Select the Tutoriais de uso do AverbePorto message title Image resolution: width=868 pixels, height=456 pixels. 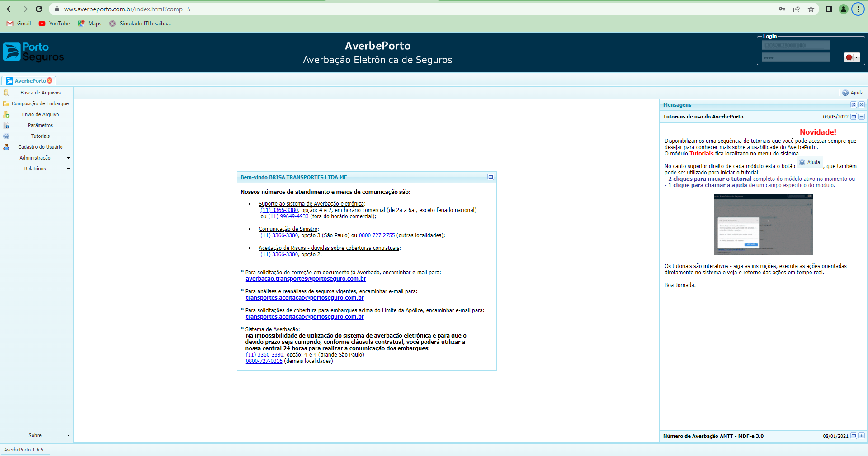[x=703, y=117]
